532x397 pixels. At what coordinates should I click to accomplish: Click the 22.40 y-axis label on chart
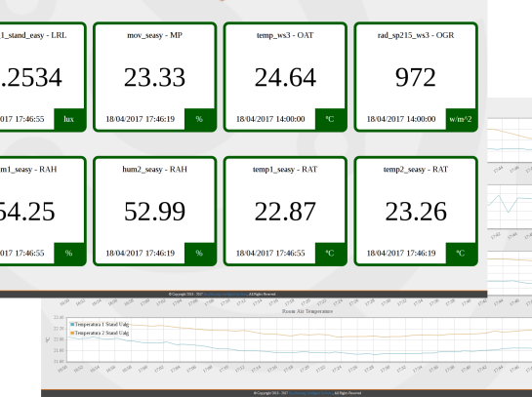(59, 318)
